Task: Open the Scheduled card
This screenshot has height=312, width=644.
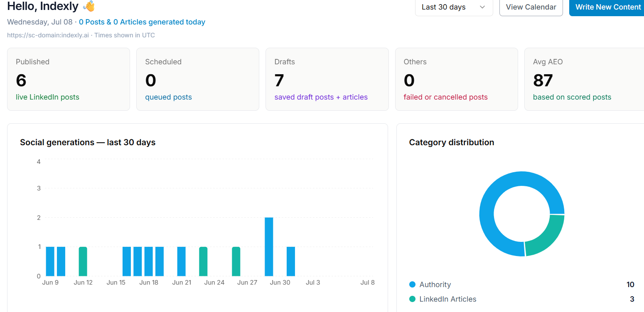Action: tap(198, 79)
